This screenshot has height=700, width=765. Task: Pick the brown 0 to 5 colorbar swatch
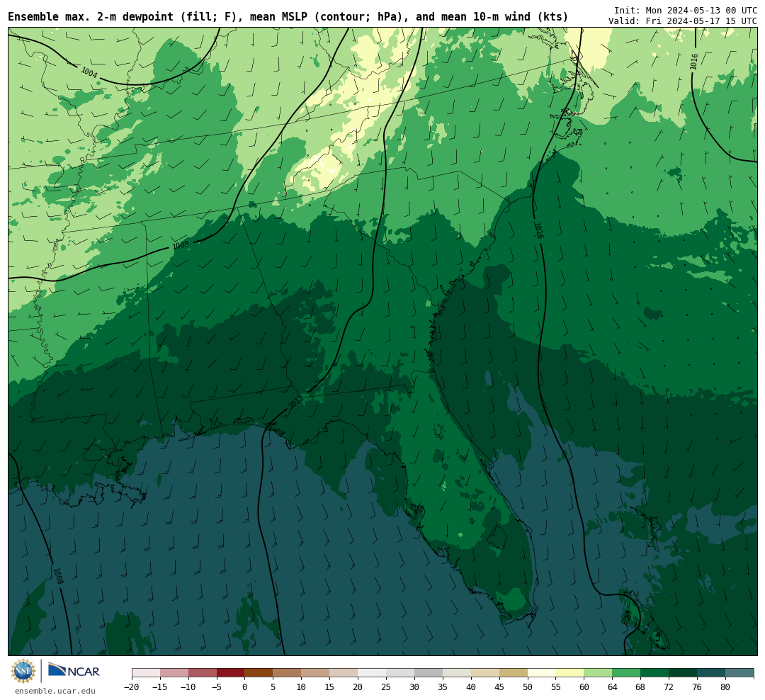pos(259,673)
